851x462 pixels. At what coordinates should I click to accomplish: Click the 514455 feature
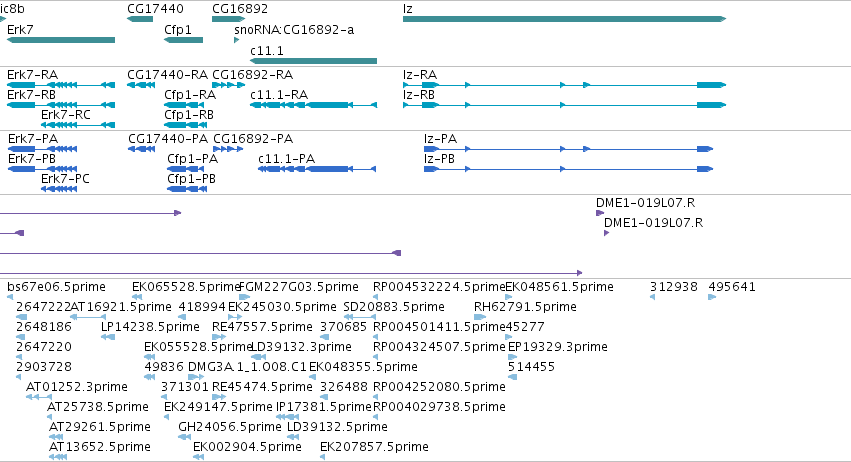(x=512, y=378)
